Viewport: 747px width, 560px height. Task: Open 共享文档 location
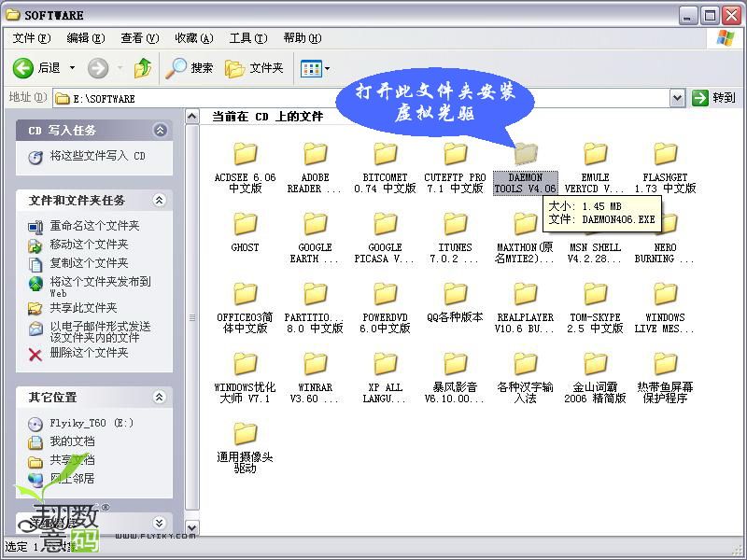click(73, 460)
